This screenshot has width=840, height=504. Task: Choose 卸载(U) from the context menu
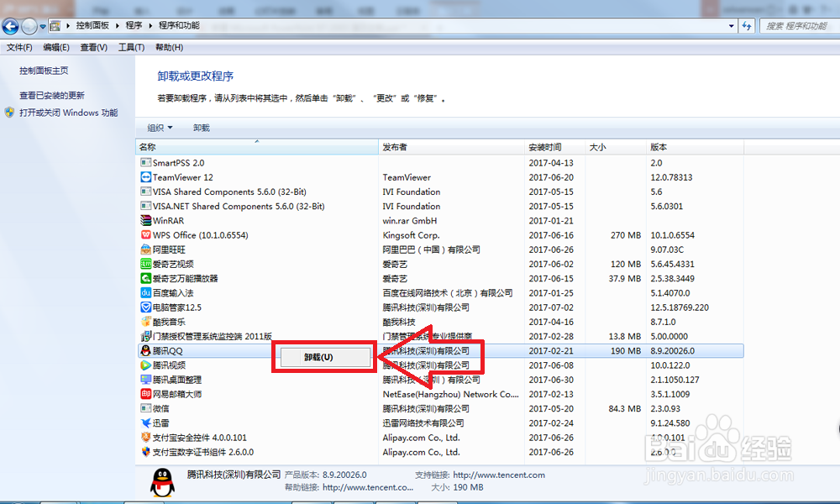326,357
